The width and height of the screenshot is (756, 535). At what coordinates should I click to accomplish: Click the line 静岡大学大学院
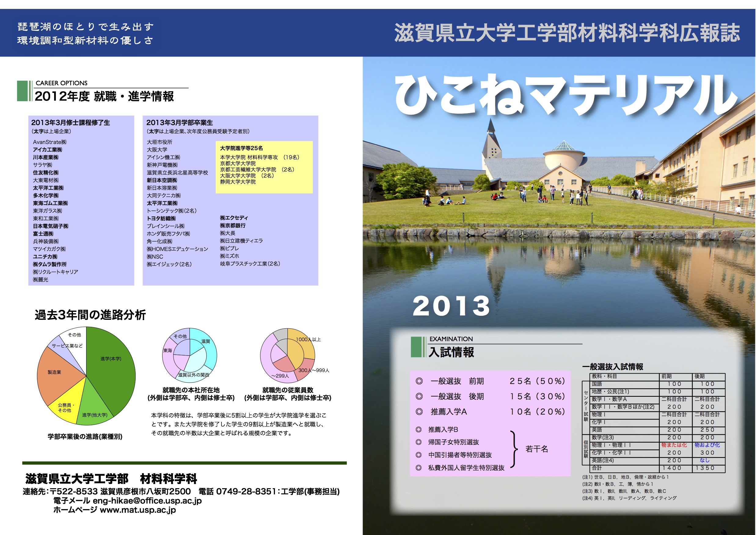[238, 182]
